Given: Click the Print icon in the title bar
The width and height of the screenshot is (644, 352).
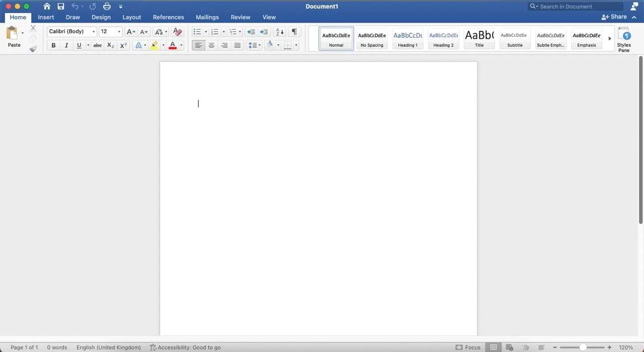Looking at the screenshot, I should pos(107,7).
